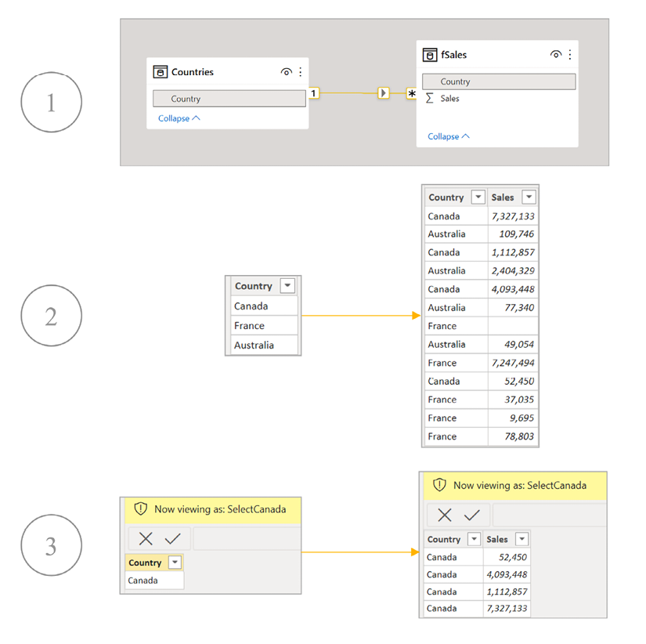The image size is (646, 644).
Task: Collapse the Countries table card
Action: [179, 118]
